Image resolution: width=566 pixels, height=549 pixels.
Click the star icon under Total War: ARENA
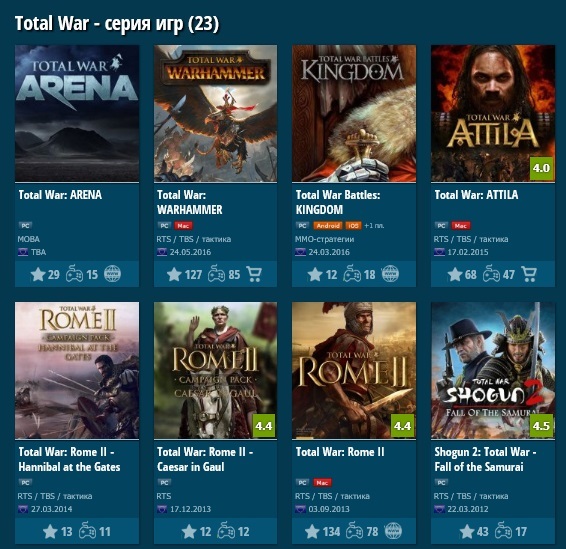coord(38,274)
